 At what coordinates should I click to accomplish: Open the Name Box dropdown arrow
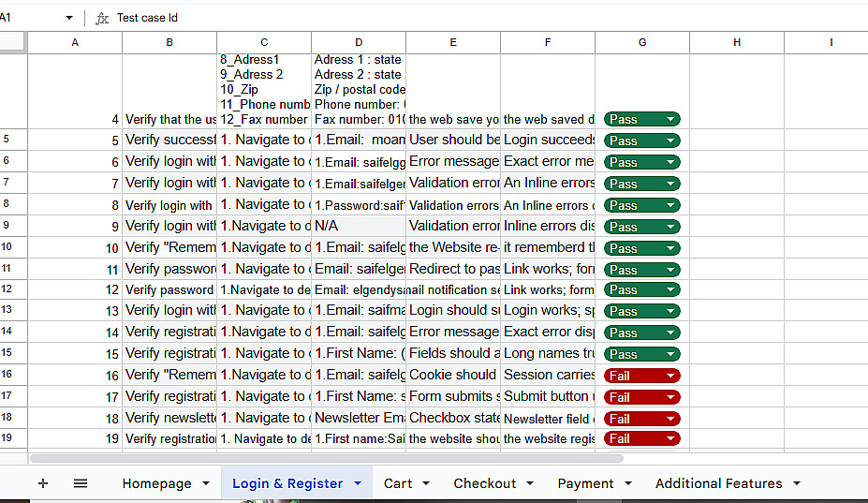69,18
